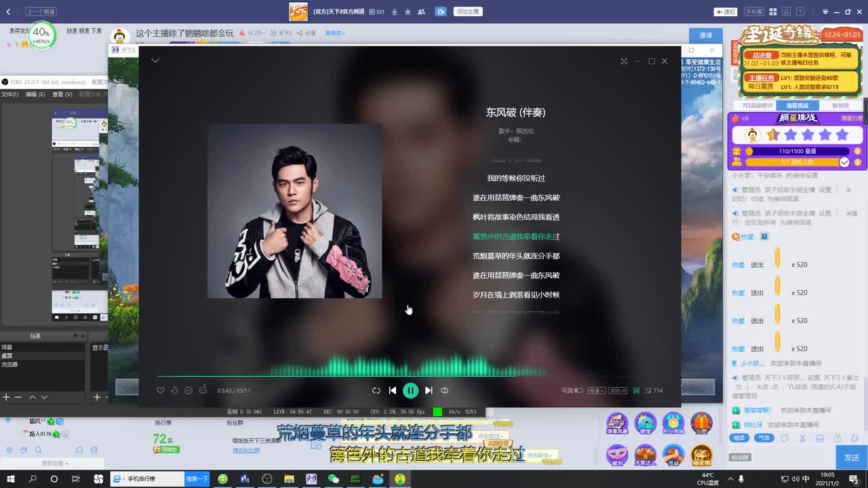Toggle lyrics display with 词 icon
This screenshot has width=868, height=488.
click(x=636, y=390)
